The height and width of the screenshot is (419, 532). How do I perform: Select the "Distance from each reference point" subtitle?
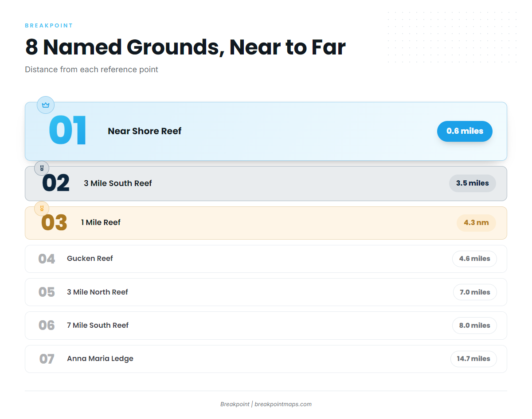pos(91,70)
